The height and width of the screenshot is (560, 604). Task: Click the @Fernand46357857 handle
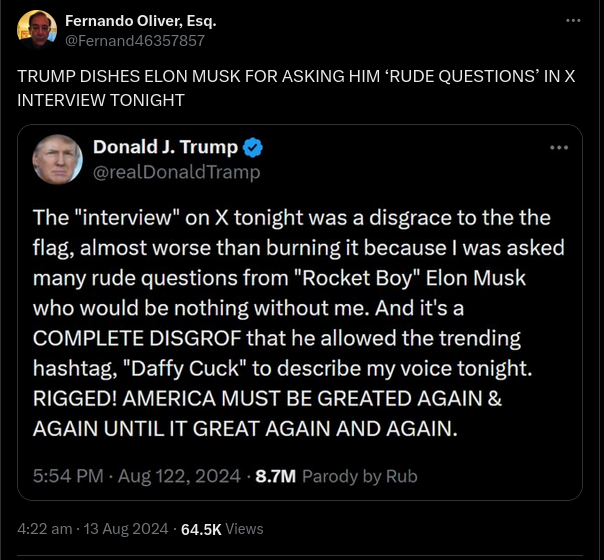135,41
